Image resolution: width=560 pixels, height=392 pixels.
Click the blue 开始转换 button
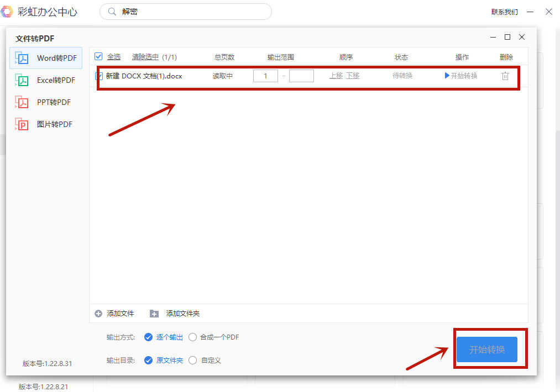point(487,349)
